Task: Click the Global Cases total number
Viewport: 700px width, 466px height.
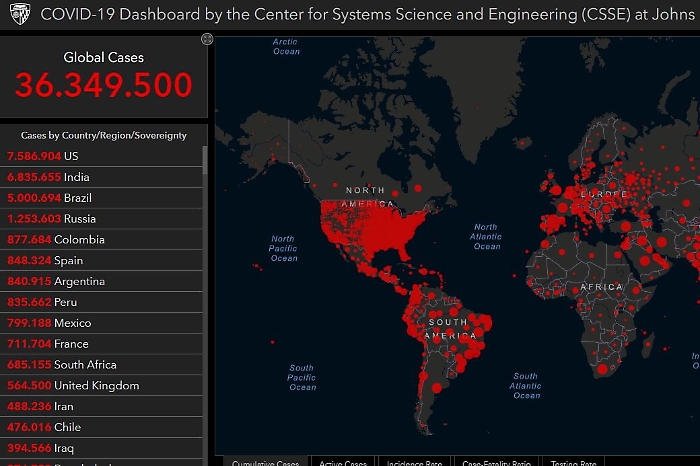Action: tap(103, 85)
